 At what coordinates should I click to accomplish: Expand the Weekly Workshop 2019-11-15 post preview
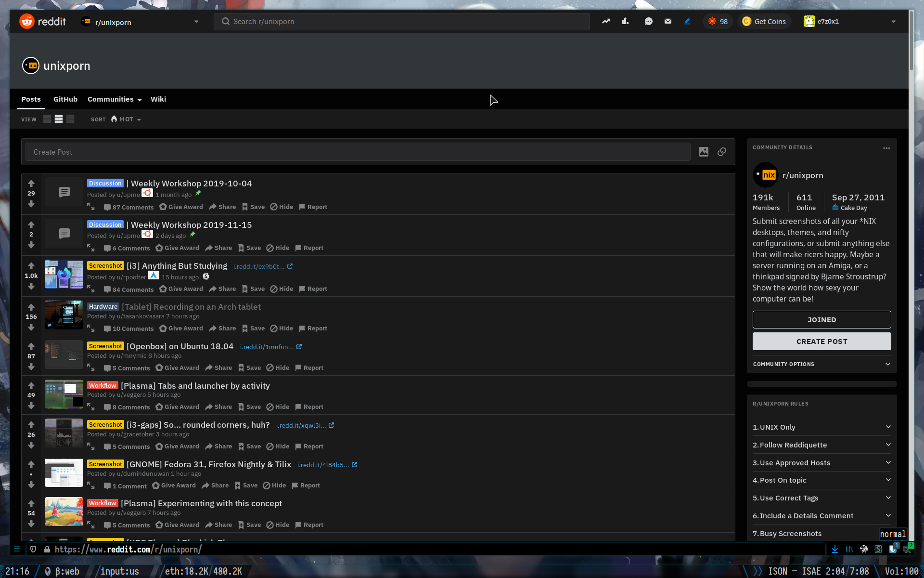(x=91, y=248)
